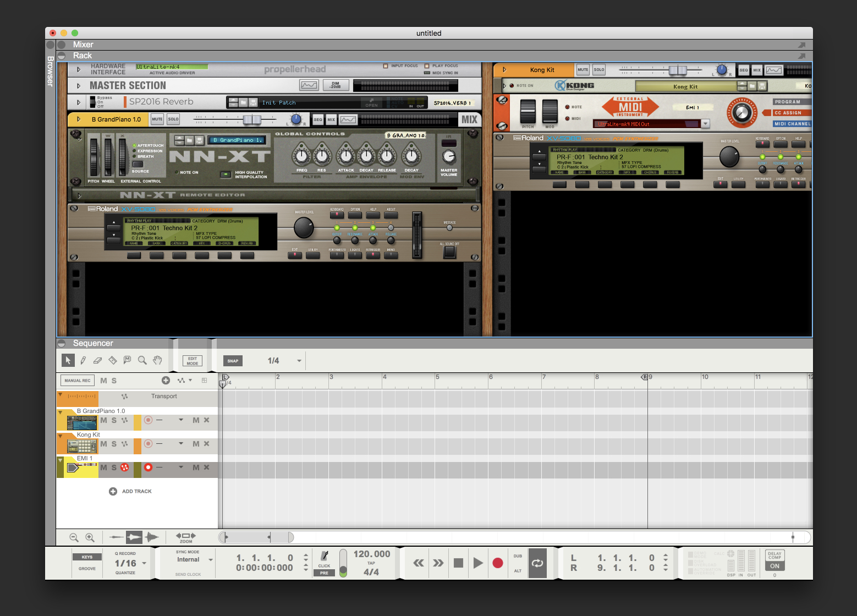The width and height of the screenshot is (857, 616).
Task: Open the Quantize 1/16 dropdown
Action: [144, 563]
